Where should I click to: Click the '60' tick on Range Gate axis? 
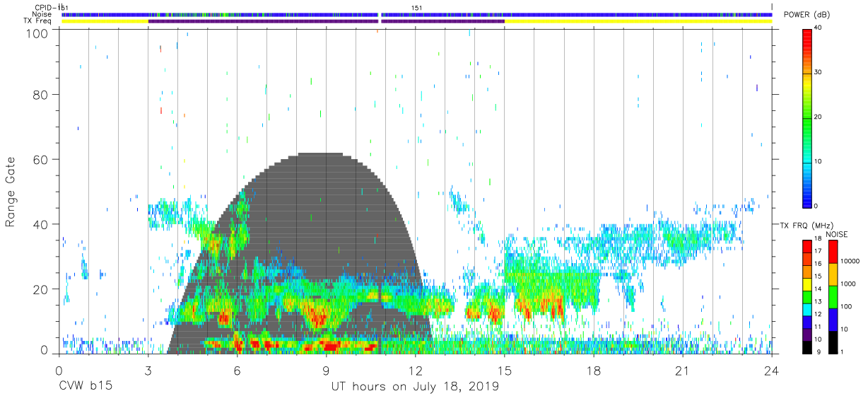(x=42, y=159)
